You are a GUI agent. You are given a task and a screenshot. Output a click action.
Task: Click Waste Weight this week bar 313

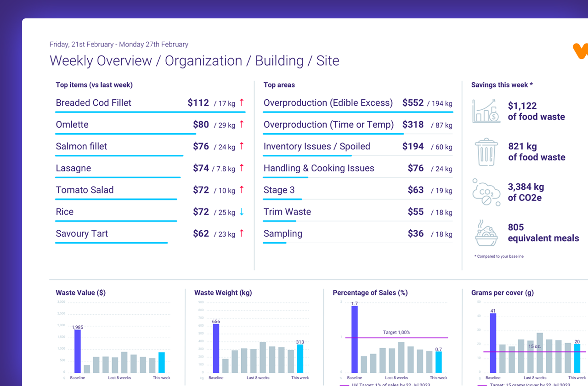pyautogui.click(x=300, y=358)
